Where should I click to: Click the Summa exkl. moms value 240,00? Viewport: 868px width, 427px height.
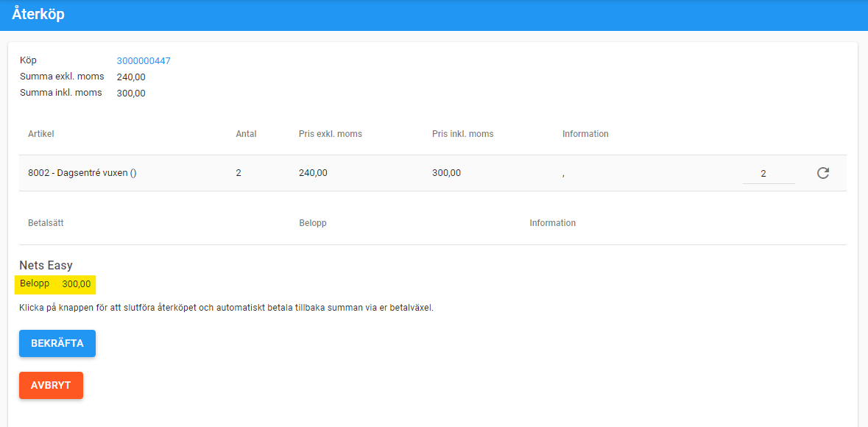(131, 77)
